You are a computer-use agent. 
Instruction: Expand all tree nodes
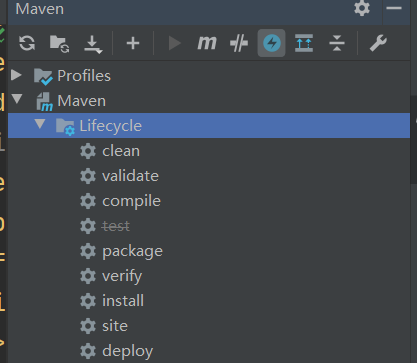304,43
